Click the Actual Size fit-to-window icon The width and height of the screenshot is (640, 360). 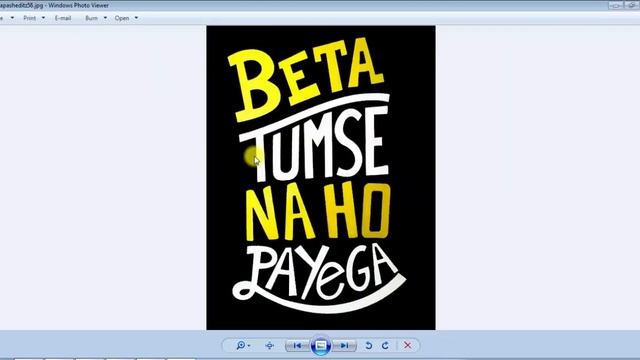click(270, 346)
